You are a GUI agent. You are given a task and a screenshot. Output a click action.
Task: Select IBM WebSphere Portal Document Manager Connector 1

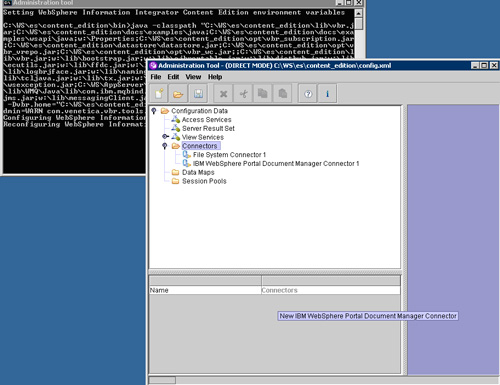click(x=276, y=163)
